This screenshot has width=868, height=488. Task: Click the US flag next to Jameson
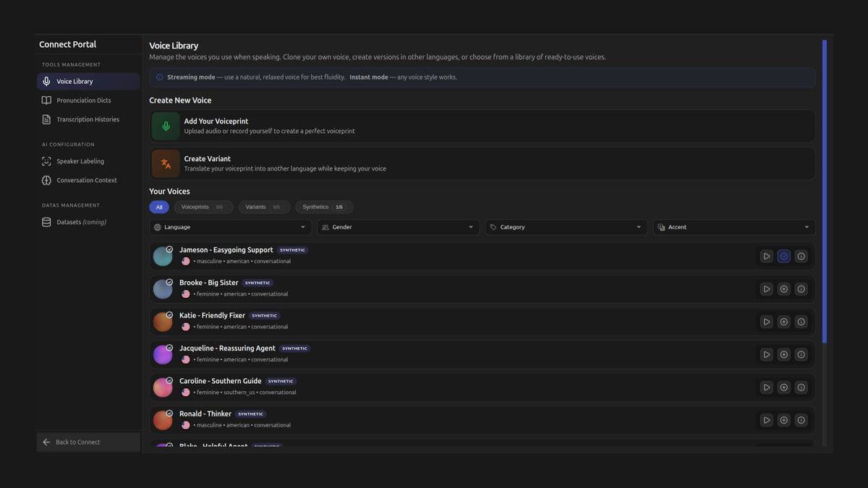tap(186, 261)
